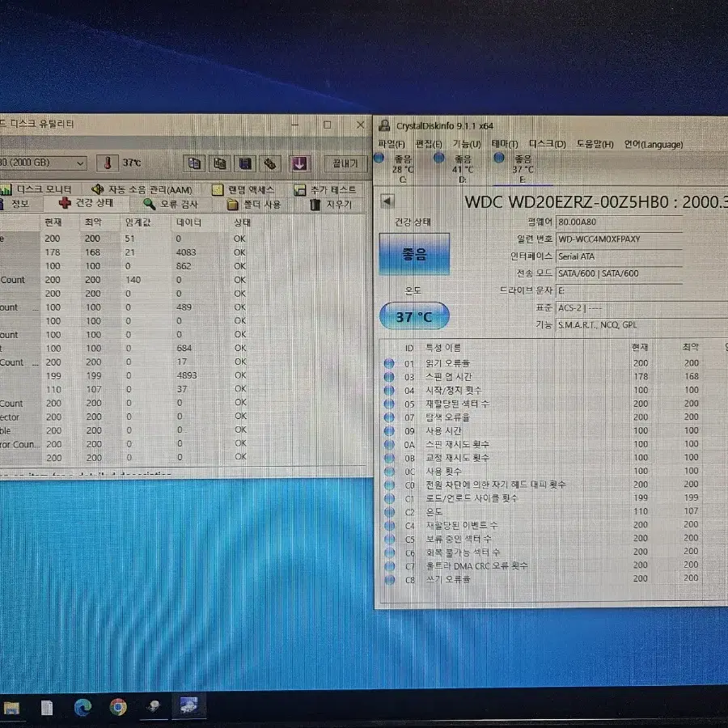This screenshot has width=728, height=728.
Task: Click the previous disk arrow button
Action: 387,201
